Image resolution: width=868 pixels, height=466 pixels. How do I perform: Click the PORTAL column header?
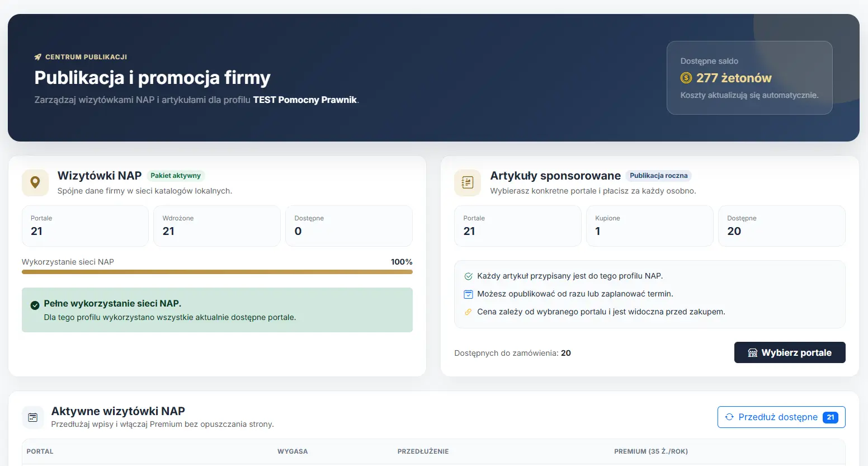pos(40,451)
